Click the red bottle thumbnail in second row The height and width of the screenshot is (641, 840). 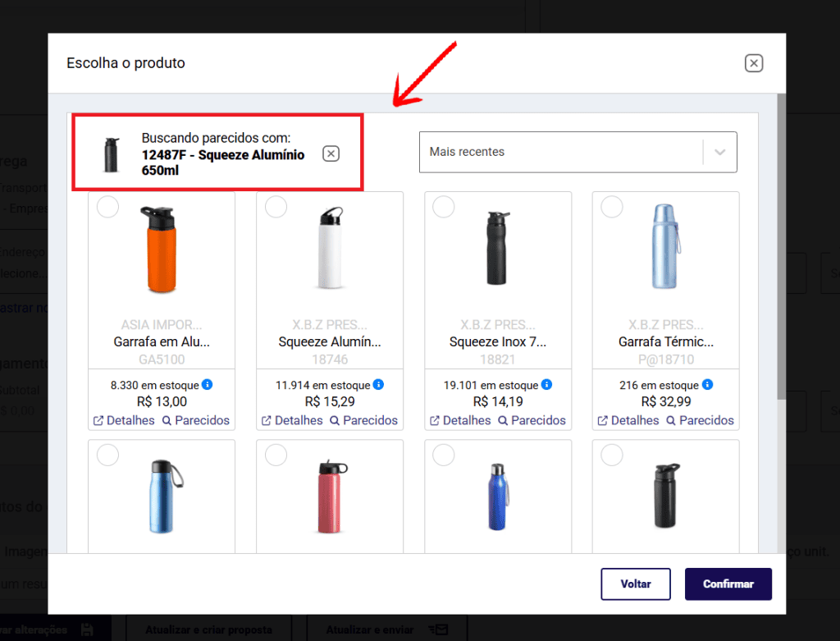click(x=331, y=497)
